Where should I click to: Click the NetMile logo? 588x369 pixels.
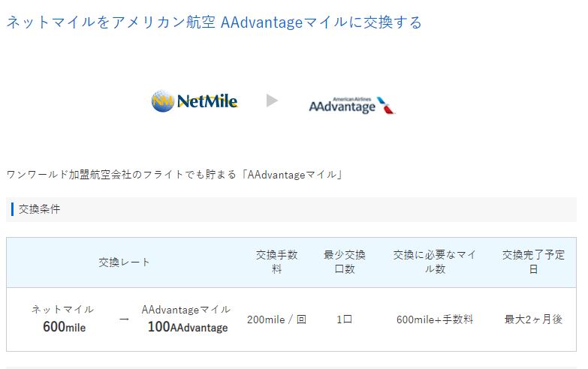[194, 100]
